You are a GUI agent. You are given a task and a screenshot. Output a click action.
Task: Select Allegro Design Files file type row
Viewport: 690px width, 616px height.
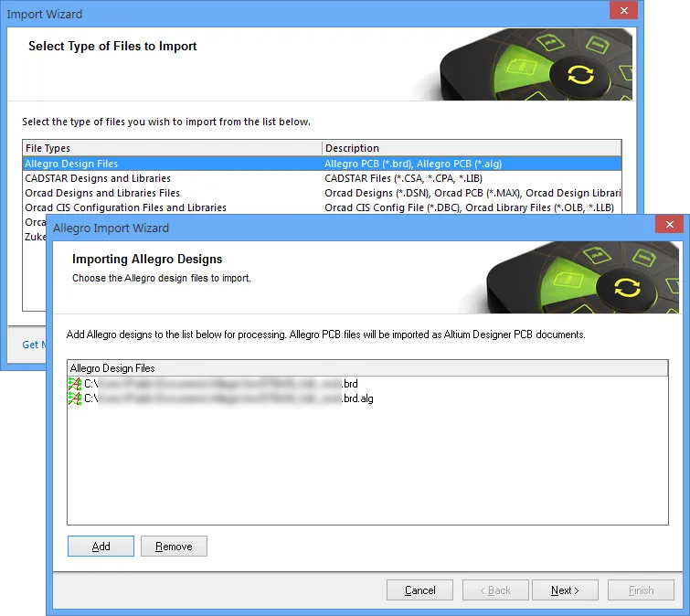point(322,164)
